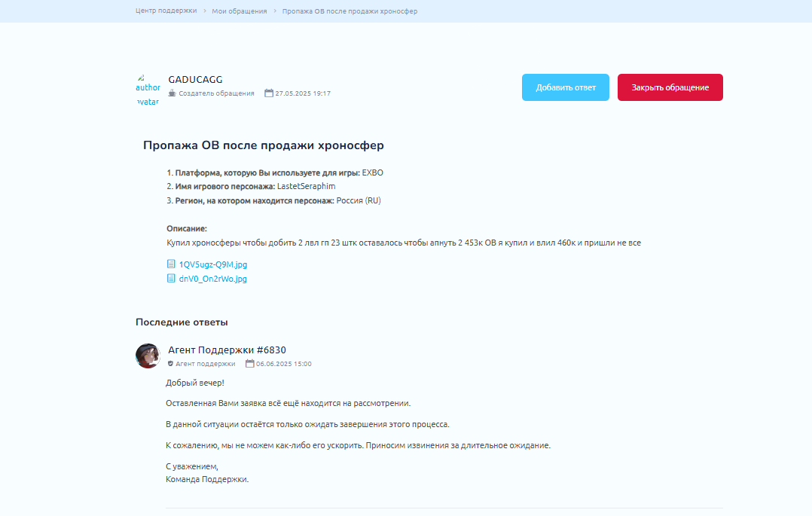Open the Центр поддержки breadcrumb link
The height and width of the screenshot is (516, 812).
[166, 11]
